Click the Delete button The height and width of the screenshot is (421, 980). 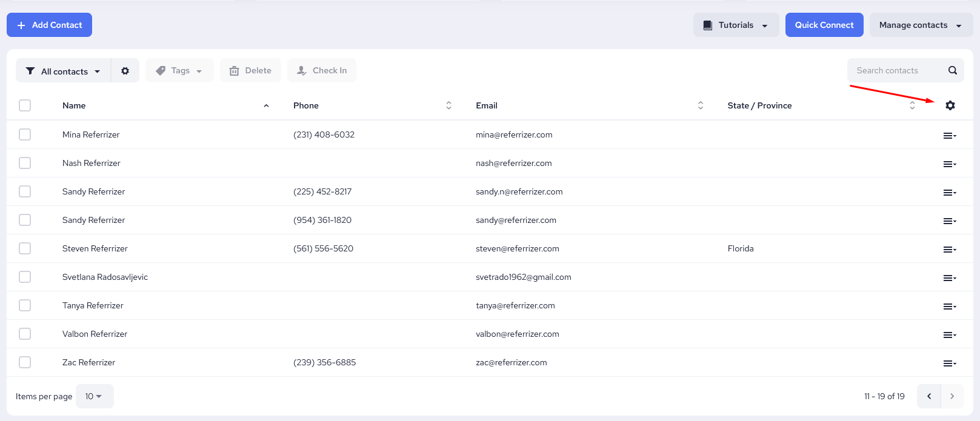(250, 71)
